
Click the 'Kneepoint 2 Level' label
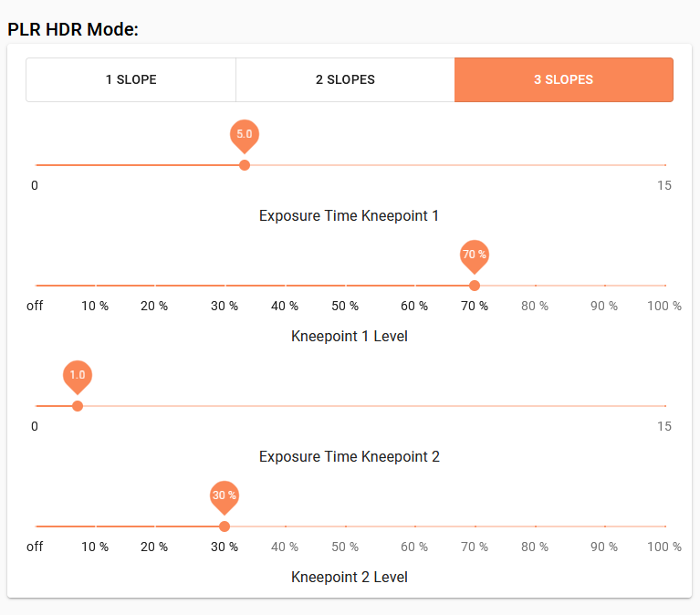(x=350, y=577)
